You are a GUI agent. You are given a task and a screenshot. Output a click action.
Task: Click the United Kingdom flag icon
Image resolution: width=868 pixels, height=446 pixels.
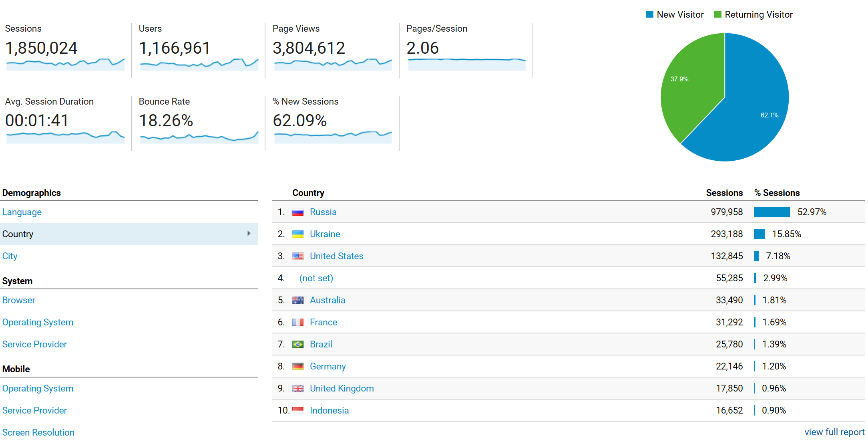pos(298,388)
